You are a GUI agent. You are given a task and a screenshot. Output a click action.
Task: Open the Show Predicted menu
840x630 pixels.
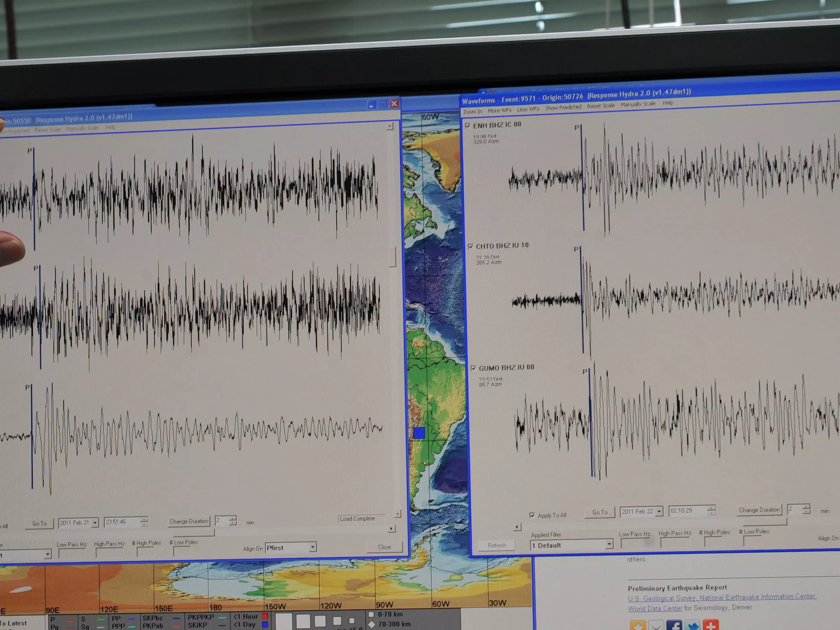pyautogui.click(x=563, y=107)
